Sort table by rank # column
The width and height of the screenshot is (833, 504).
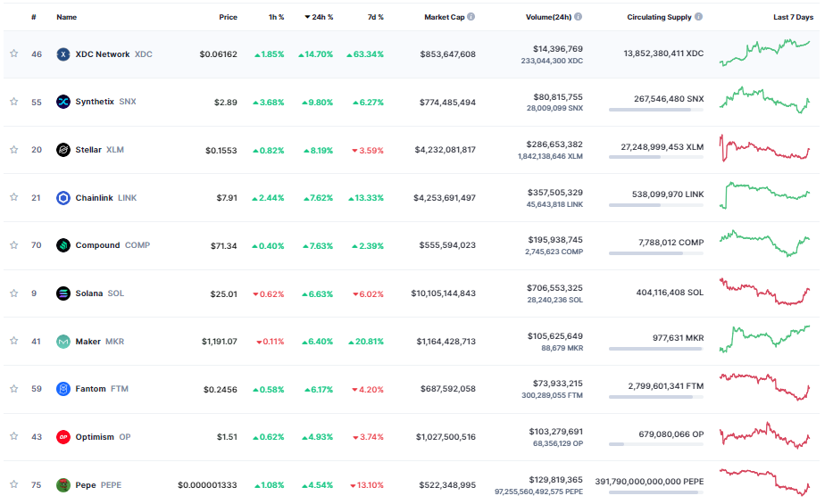click(33, 17)
